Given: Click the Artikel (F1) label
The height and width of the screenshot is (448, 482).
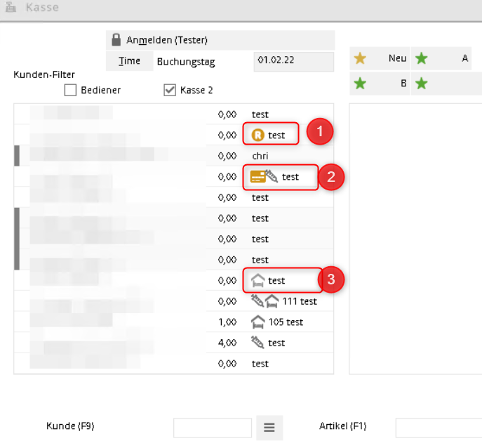Looking at the screenshot, I should click(343, 426).
